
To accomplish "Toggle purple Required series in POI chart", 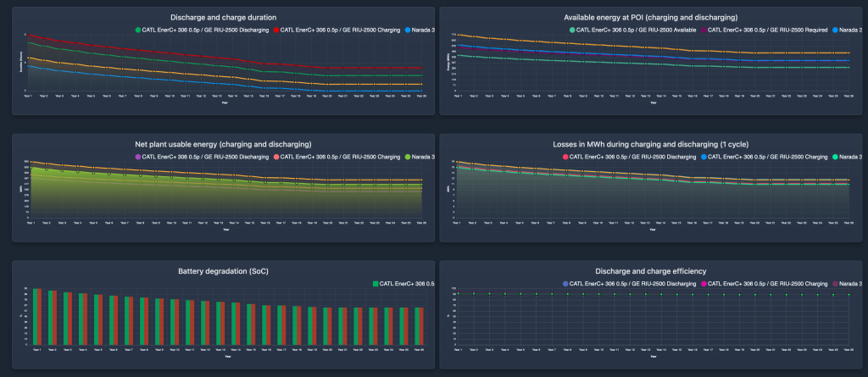I will click(x=703, y=30).
